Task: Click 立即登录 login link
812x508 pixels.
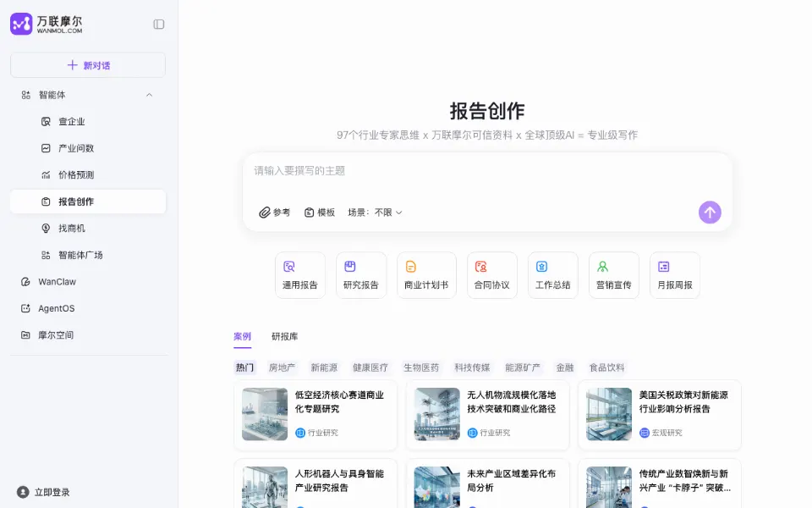Action: tap(52, 493)
